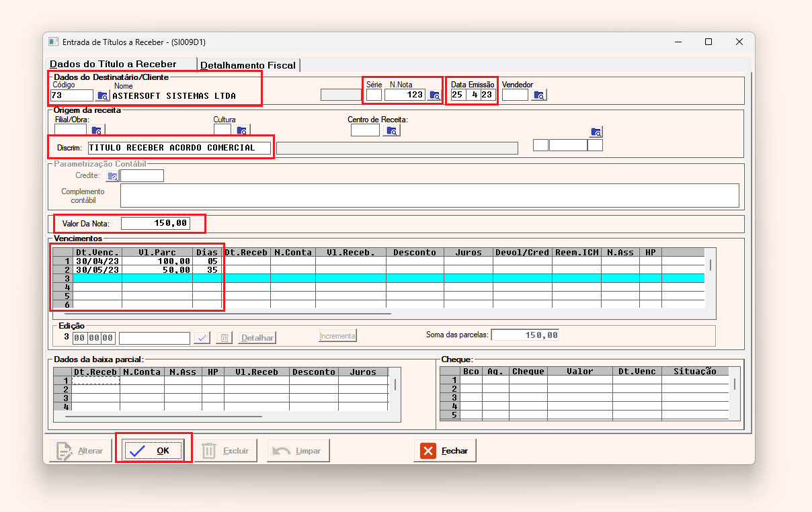Click the Credite account field
This screenshot has width=812, height=512.
tap(142, 176)
